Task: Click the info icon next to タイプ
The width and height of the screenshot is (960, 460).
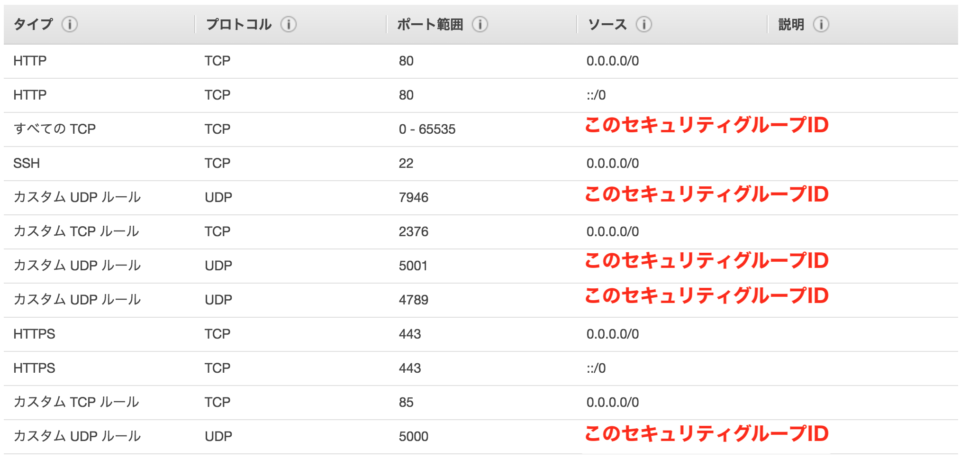Action: click(71, 25)
